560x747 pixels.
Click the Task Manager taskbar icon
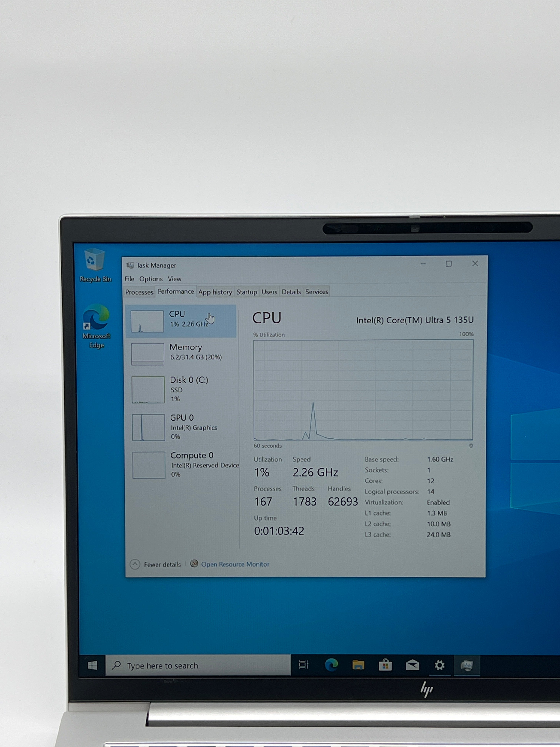[466, 665]
